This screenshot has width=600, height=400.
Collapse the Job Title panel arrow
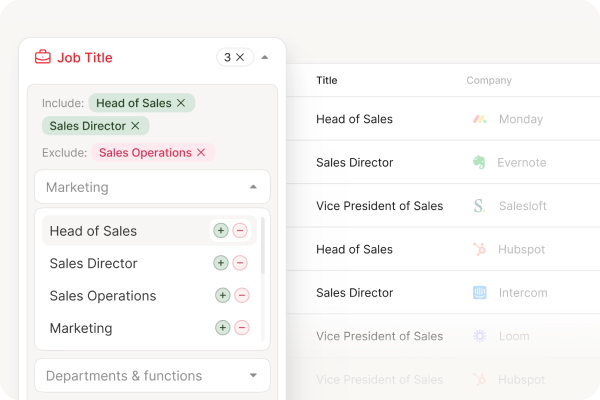pos(264,57)
